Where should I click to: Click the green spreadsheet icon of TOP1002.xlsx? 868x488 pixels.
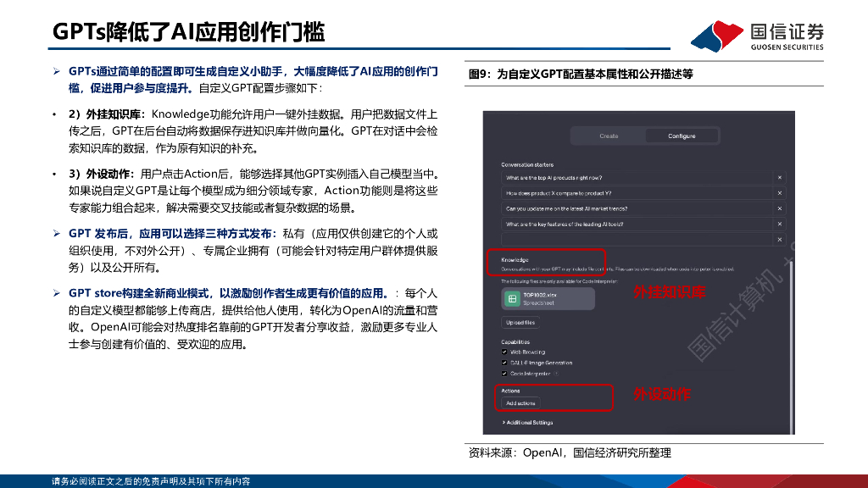coord(511,299)
